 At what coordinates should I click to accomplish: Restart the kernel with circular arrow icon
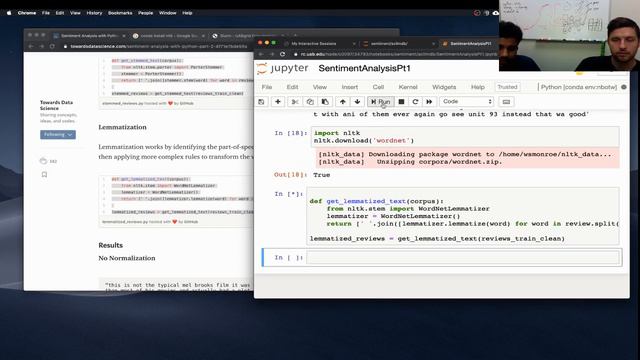415,102
